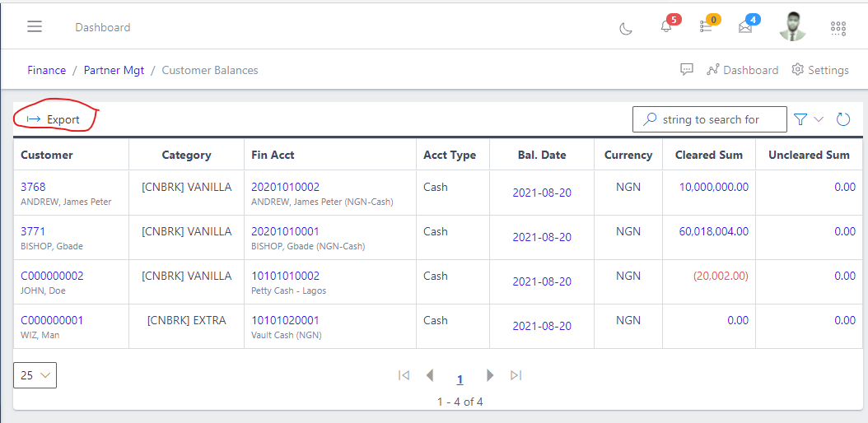868x423 pixels.
Task: Open the task list icon with 0 badge
Action: 706,26
